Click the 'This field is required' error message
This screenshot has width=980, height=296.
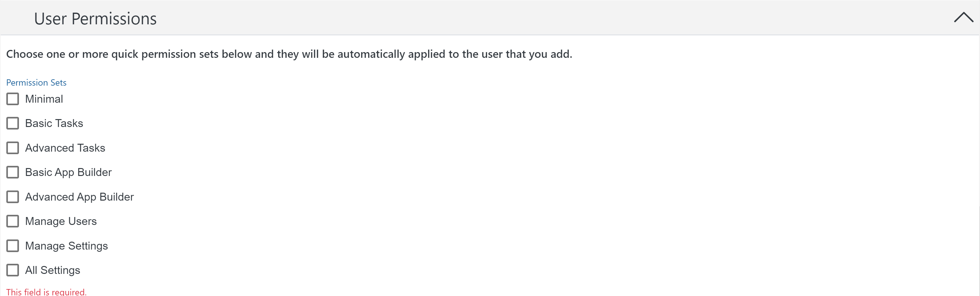[x=46, y=292]
